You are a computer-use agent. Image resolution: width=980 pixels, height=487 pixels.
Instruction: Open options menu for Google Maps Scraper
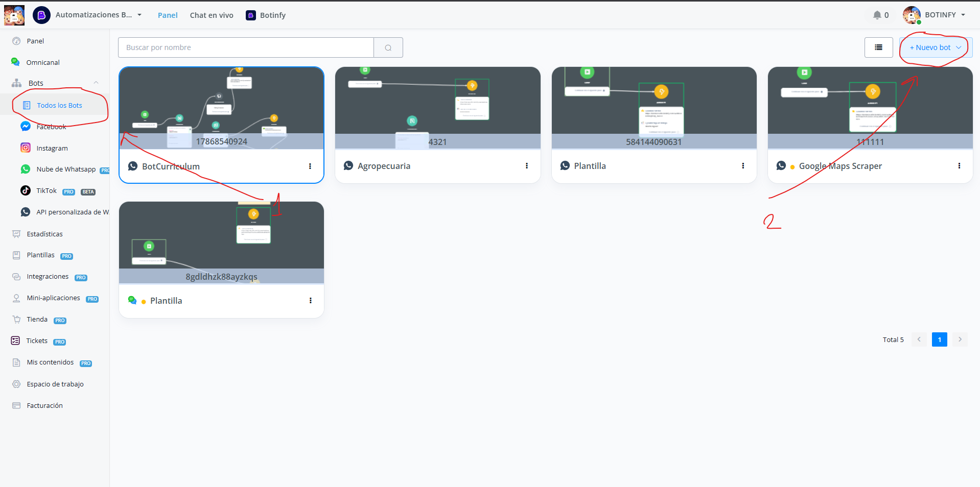pos(959,166)
